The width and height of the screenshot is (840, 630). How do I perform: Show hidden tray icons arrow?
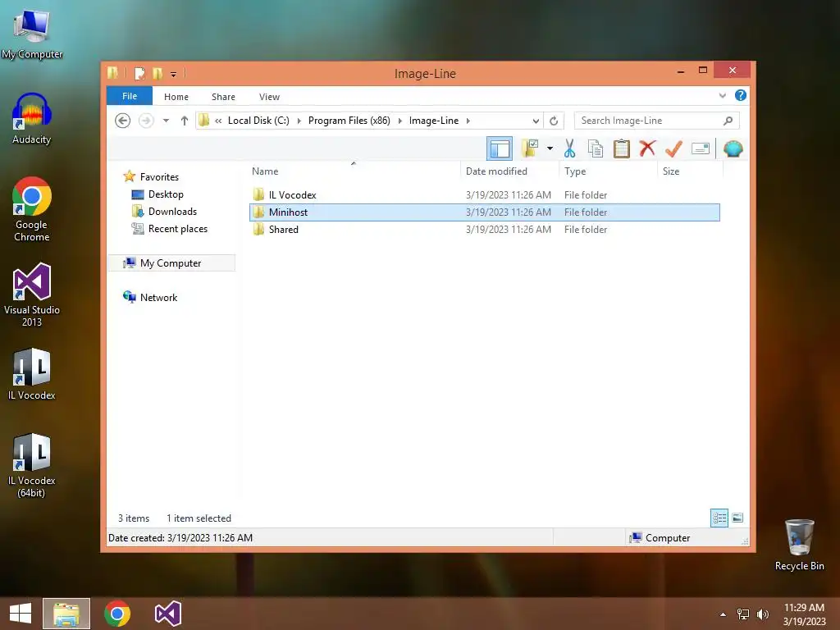point(723,614)
